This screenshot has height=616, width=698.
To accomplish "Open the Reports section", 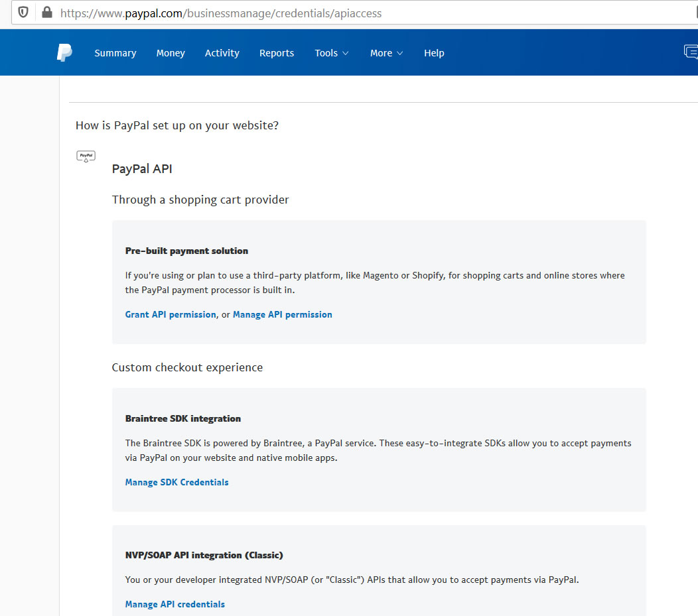I will pyautogui.click(x=277, y=53).
